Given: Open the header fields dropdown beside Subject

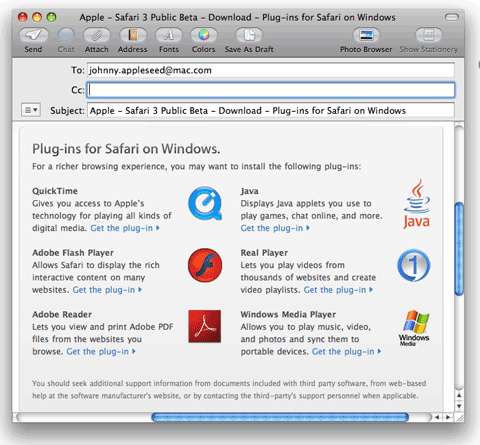Looking at the screenshot, I should click(31, 109).
